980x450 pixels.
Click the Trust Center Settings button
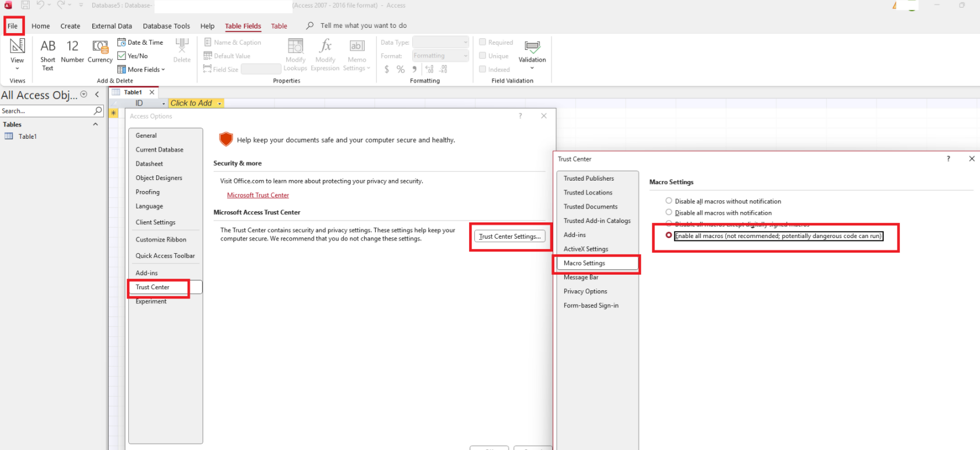tap(510, 236)
